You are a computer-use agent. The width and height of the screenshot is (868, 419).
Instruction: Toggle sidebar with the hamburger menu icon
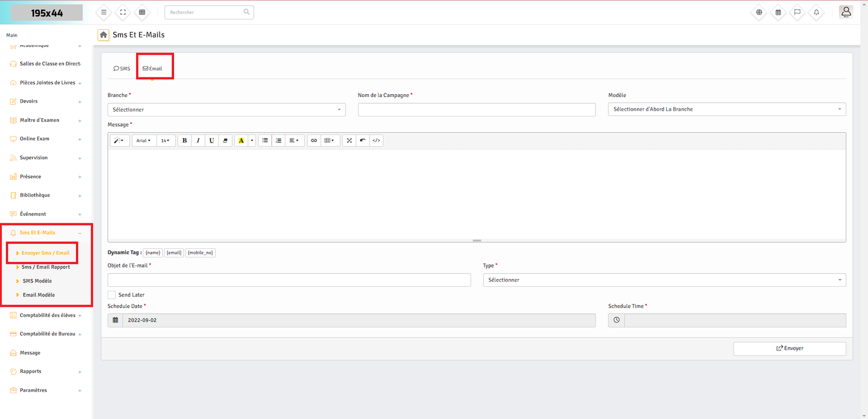click(x=104, y=12)
